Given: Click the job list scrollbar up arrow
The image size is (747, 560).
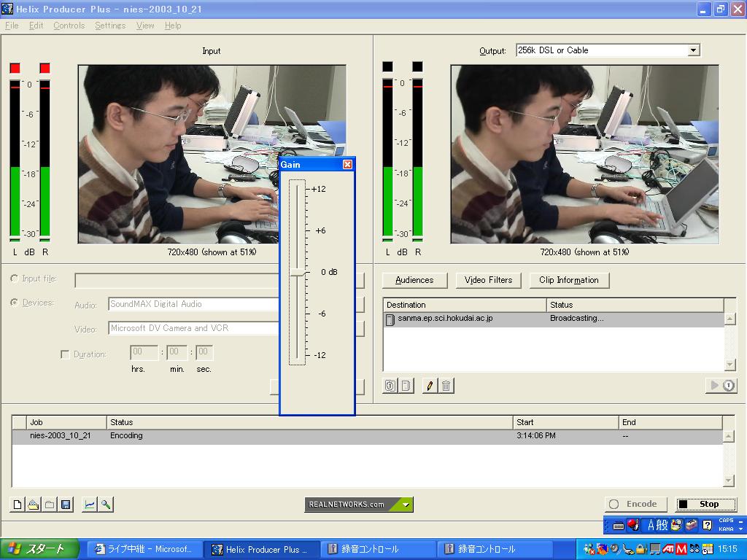Looking at the screenshot, I should (x=729, y=436).
